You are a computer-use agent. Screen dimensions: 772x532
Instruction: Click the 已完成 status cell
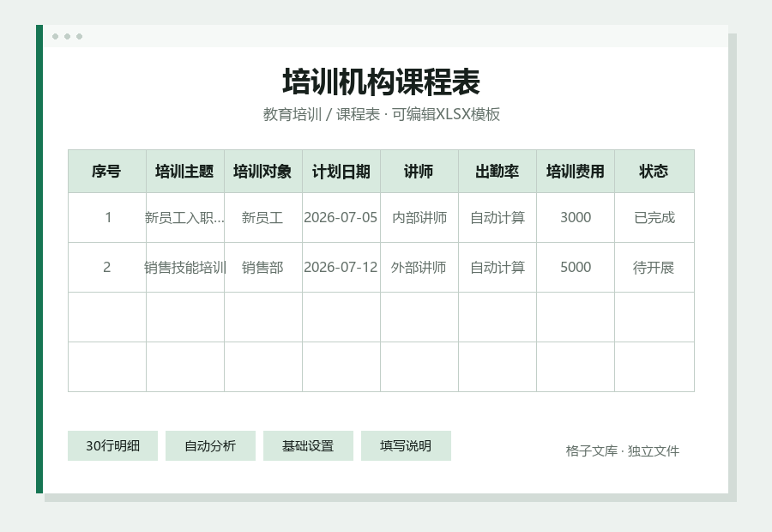[x=654, y=218]
